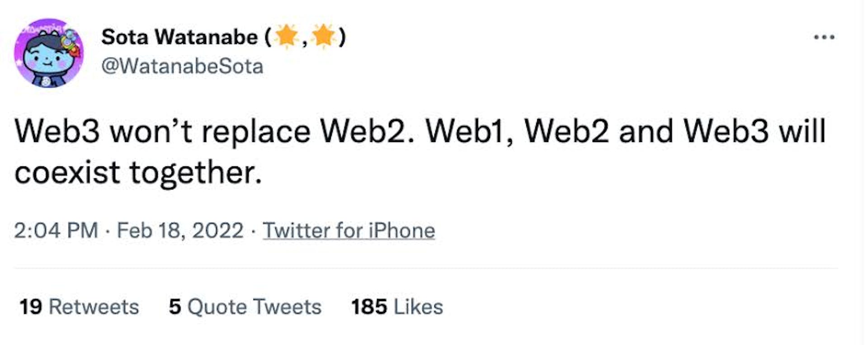The image size is (868, 345).
Task: Click the @WatanabeSota handle
Action: [182, 66]
